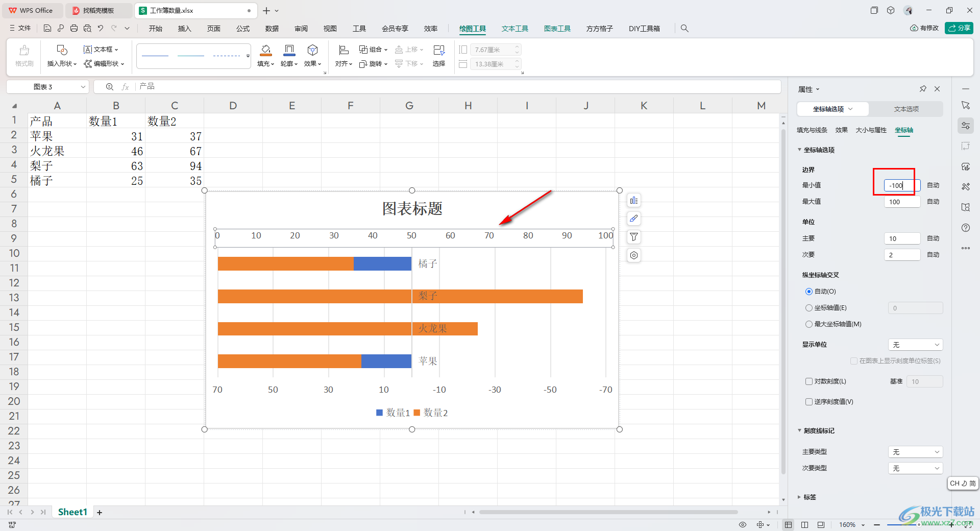
Task: Click the Fill paint bucket icon
Action: [266, 50]
